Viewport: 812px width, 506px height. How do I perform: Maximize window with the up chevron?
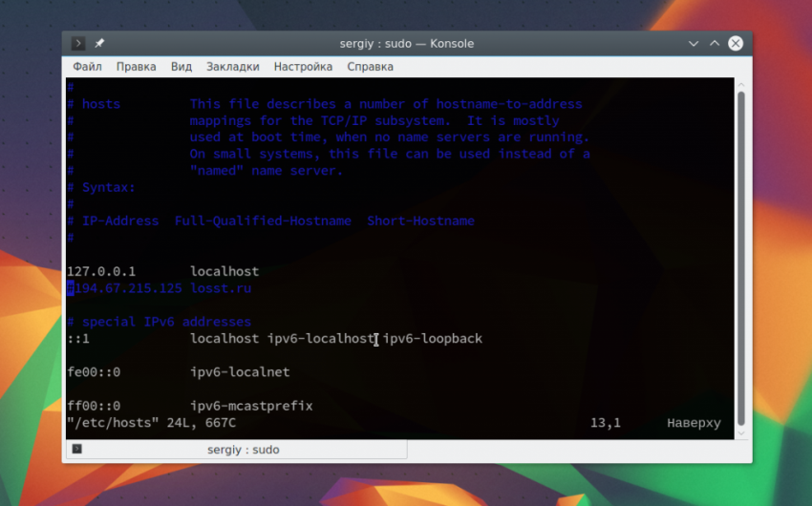(715, 44)
